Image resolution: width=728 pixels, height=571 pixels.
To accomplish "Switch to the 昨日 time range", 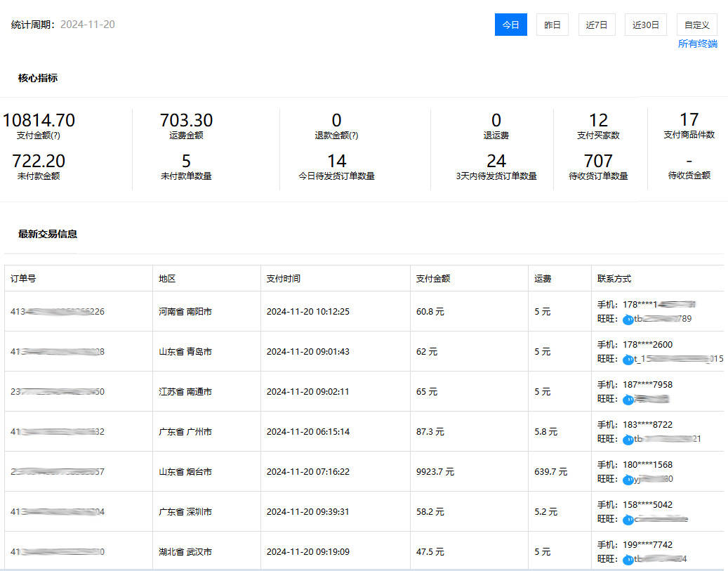I will (552, 25).
